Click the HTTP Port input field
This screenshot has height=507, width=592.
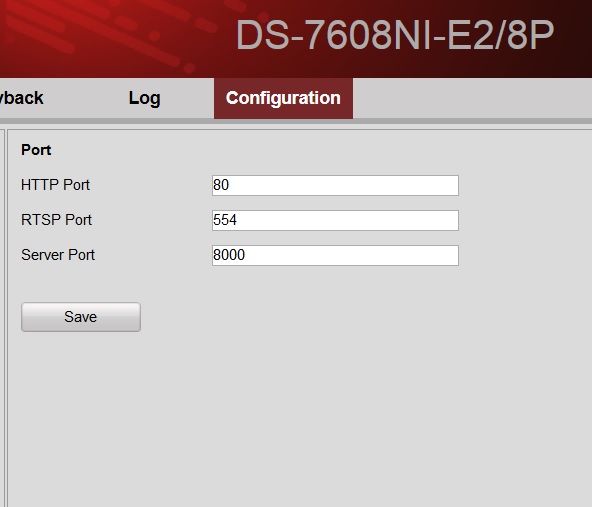[335, 185]
